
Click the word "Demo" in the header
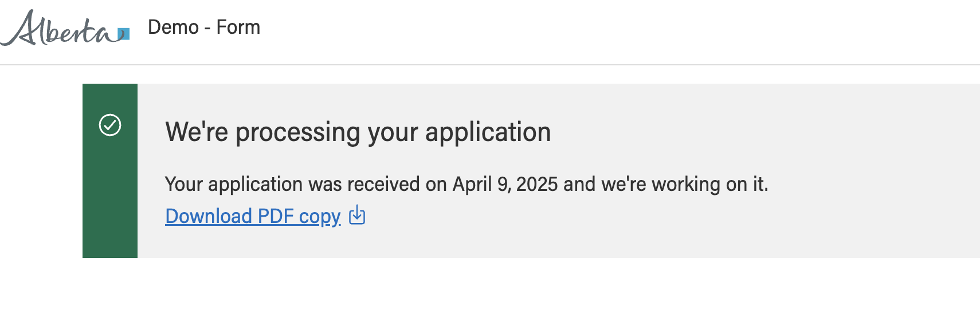point(173,27)
